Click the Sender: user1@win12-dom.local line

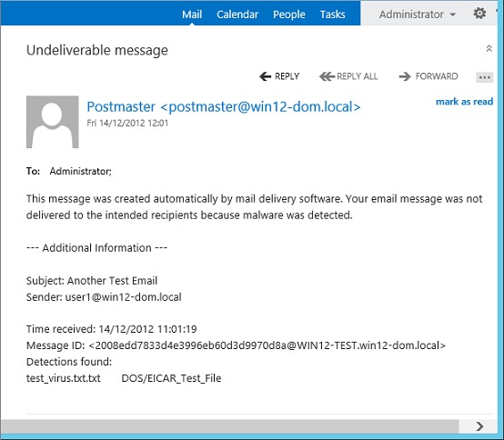tap(104, 297)
